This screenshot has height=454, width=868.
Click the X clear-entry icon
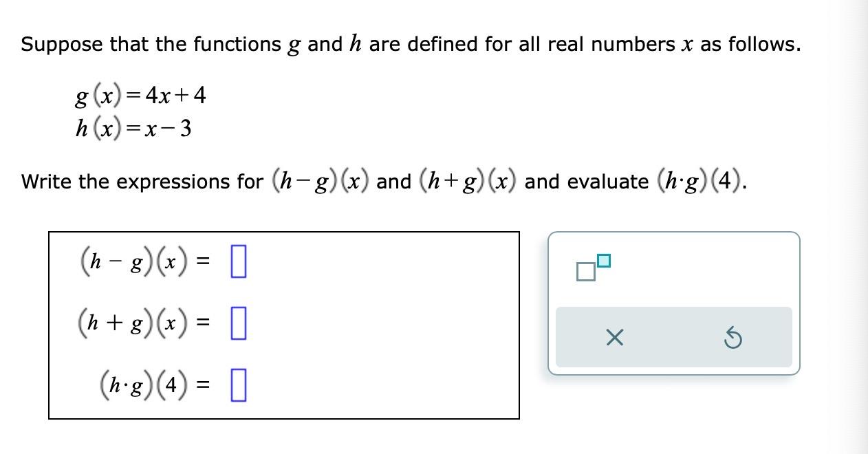(616, 337)
